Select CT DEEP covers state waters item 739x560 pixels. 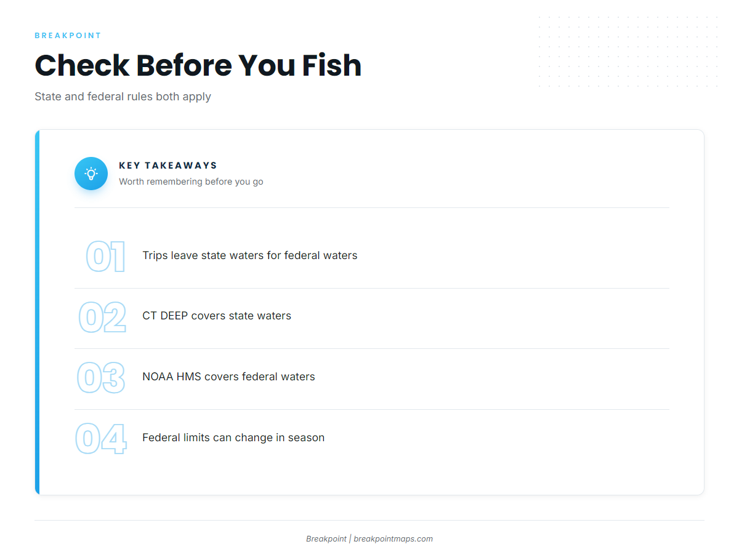click(217, 316)
